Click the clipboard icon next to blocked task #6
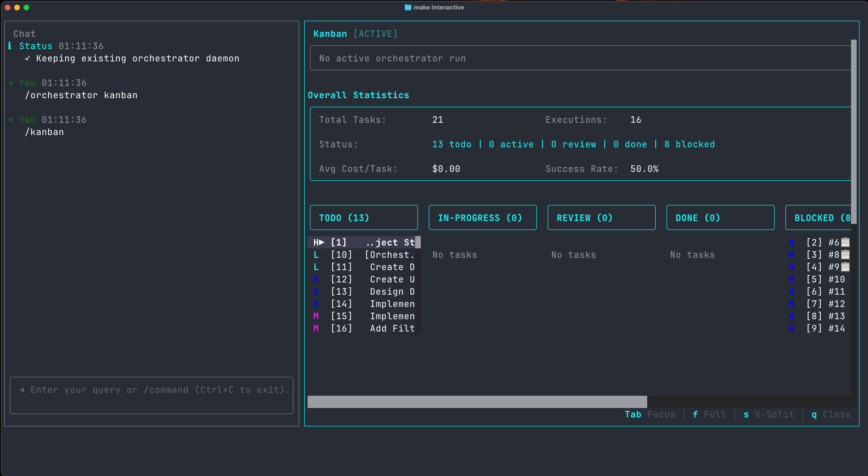This screenshot has width=868, height=476. (845, 242)
